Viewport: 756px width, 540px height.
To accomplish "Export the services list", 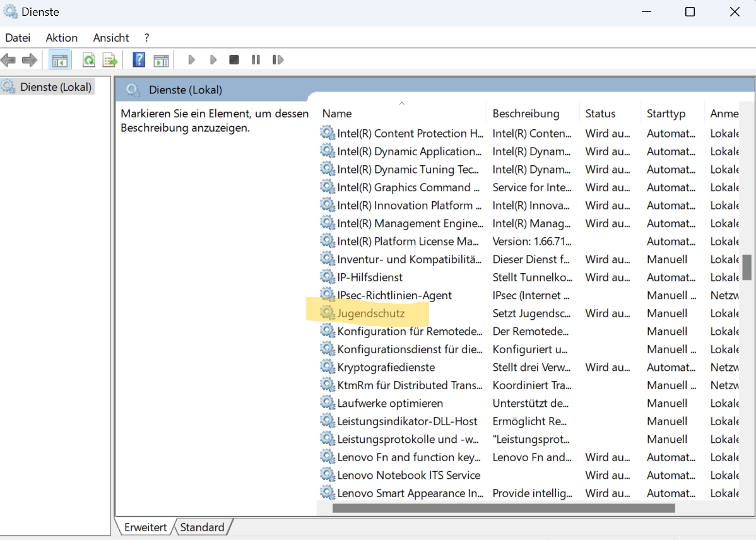I will coord(109,59).
